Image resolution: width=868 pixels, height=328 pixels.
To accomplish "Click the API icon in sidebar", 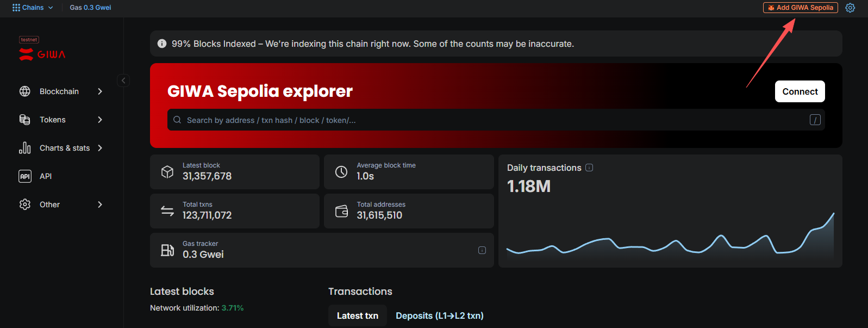I will pyautogui.click(x=25, y=176).
